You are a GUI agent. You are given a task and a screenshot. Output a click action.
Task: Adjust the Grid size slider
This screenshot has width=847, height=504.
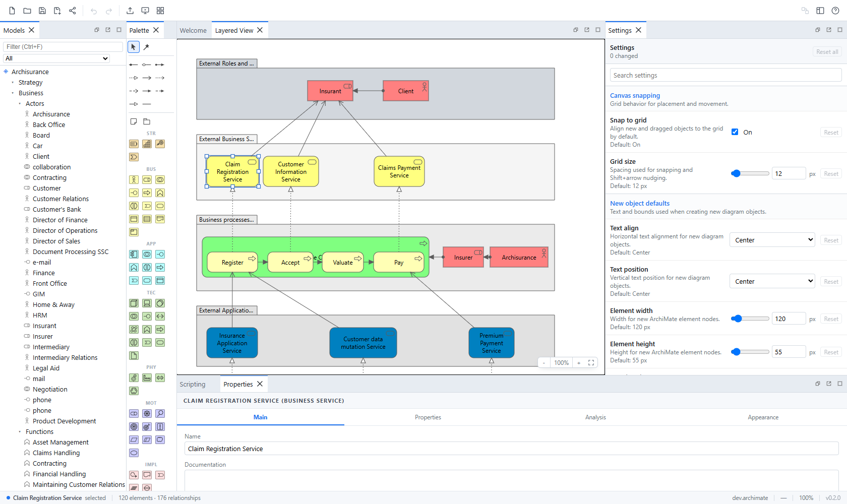click(x=750, y=173)
